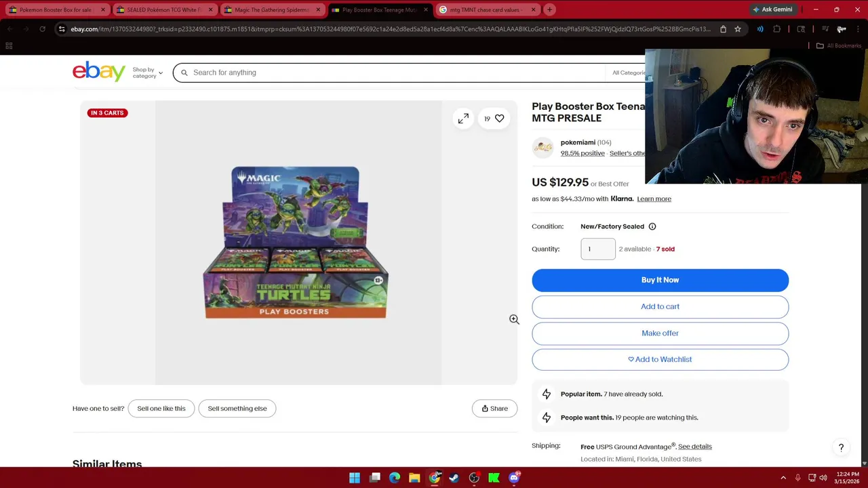
Task: Click the zoom magnifier on product image
Action: coord(514,319)
